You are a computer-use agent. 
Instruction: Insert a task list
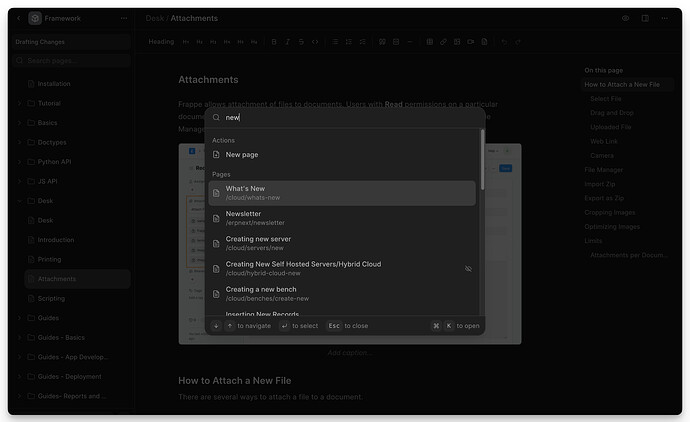(x=363, y=42)
